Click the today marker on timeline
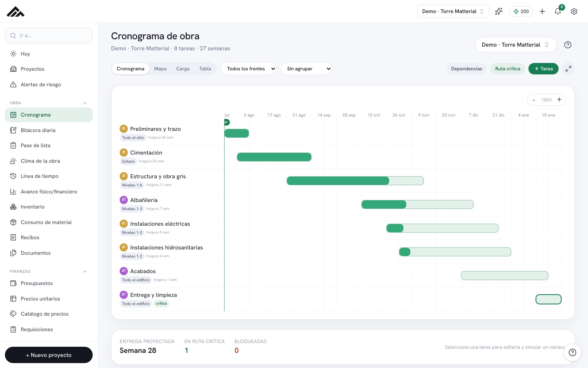The image size is (588, 368). 227,122
